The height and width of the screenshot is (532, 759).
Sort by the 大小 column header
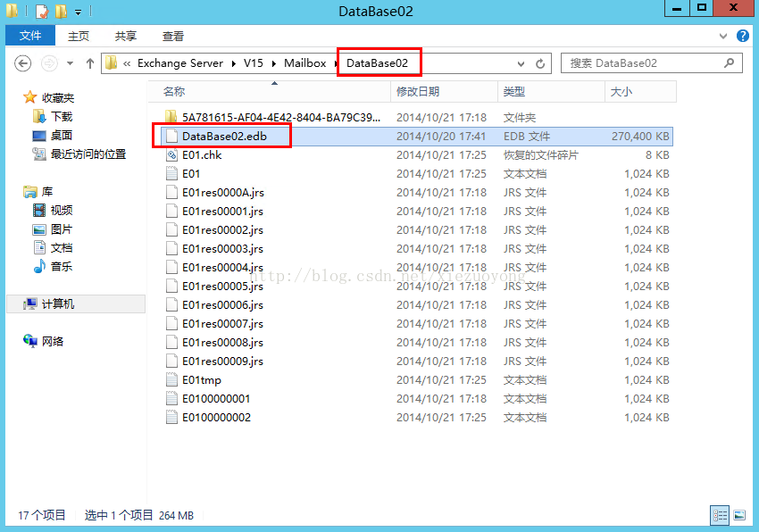(640, 91)
